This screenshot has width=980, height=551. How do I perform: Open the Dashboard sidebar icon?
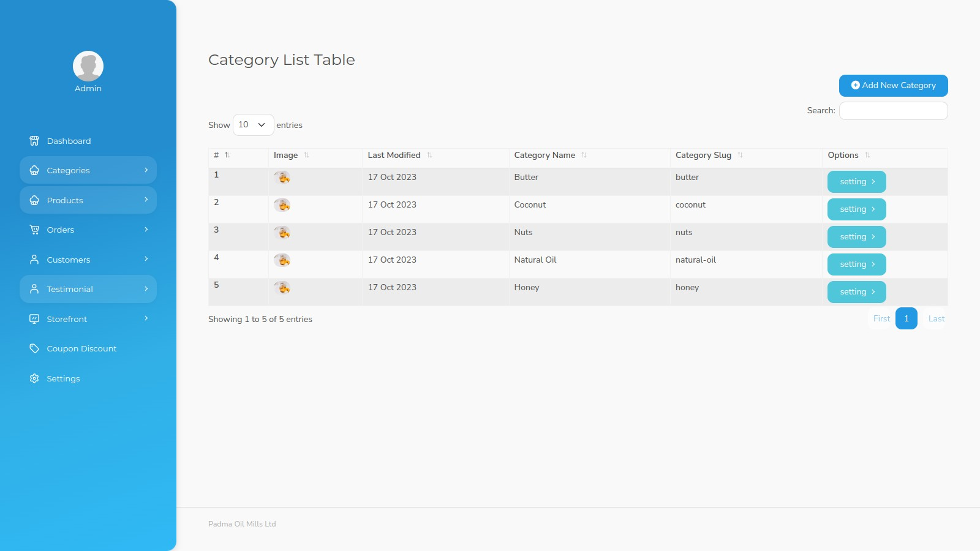(x=34, y=141)
